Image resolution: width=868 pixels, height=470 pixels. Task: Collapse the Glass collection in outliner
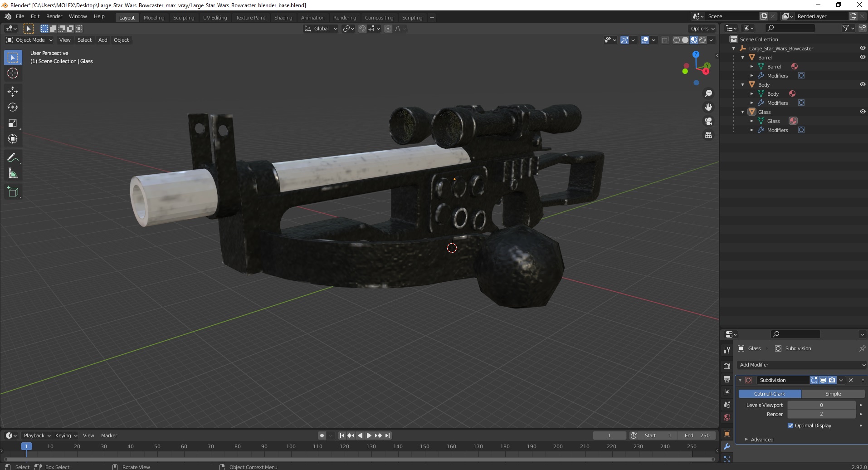pyautogui.click(x=743, y=112)
